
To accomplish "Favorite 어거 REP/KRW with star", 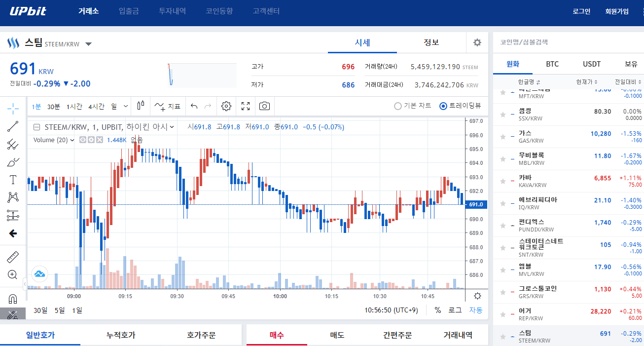I will (503, 314).
